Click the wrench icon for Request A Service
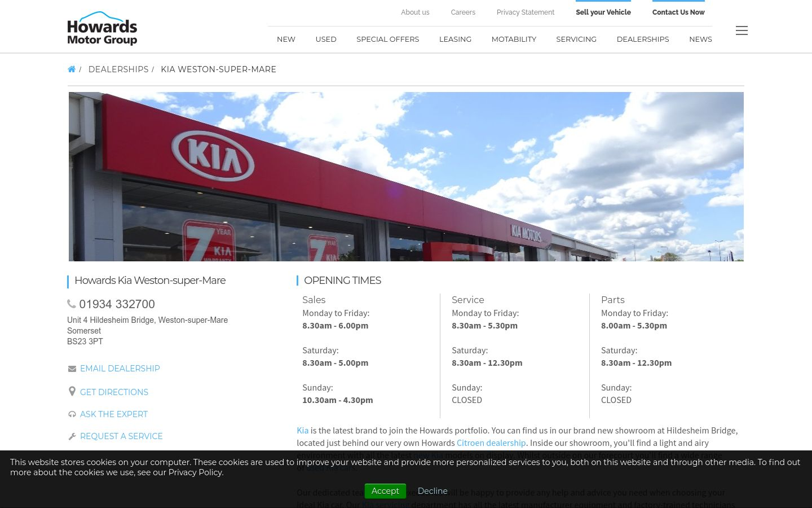812x508 pixels. pyautogui.click(x=72, y=436)
